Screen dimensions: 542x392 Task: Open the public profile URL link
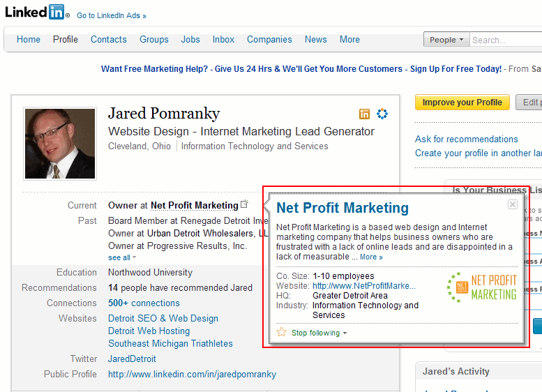point(193,374)
